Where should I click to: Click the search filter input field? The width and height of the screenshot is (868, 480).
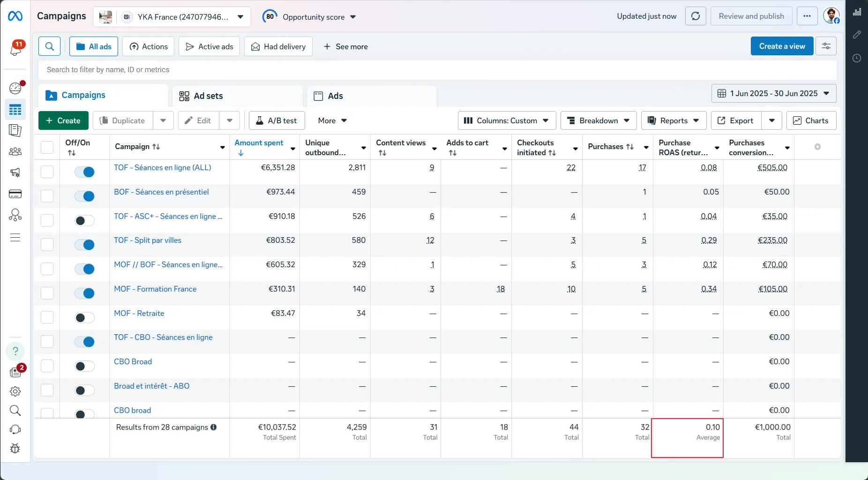tap(437, 70)
